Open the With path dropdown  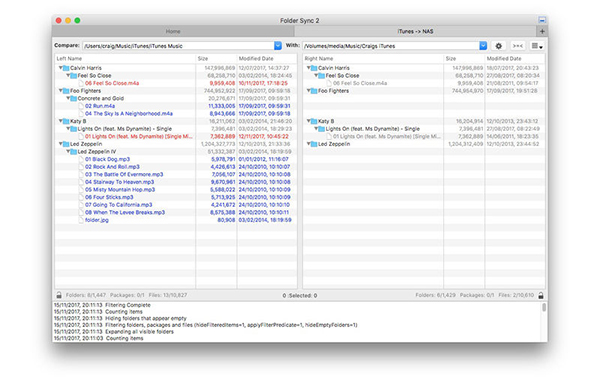(483, 46)
